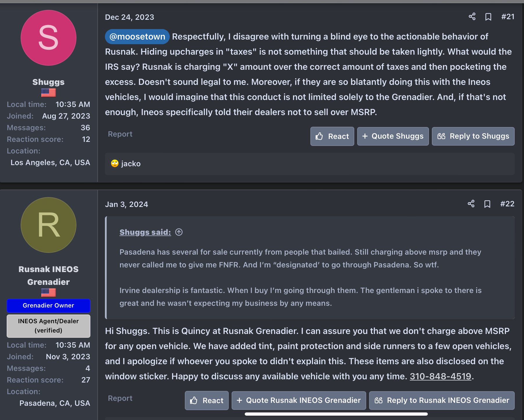
Task: Click US flag under Rusnak INEOS Grenadier
Action: tap(49, 292)
